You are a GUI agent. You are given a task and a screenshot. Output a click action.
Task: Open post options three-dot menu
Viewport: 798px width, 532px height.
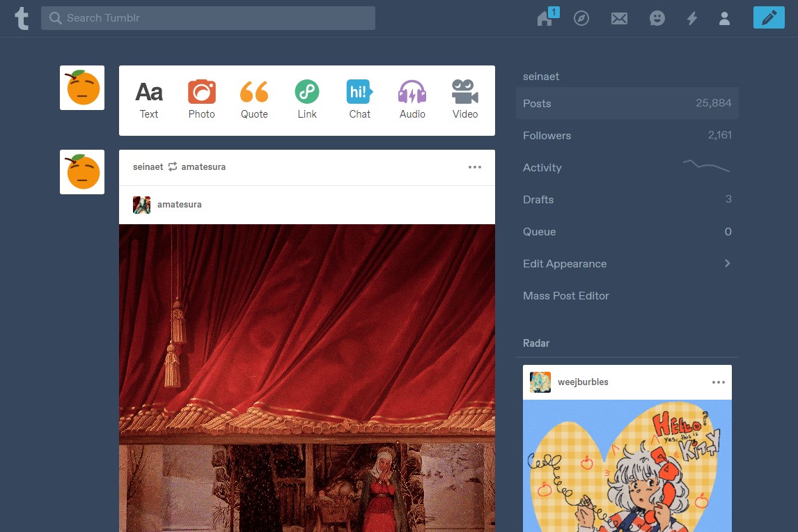point(475,167)
